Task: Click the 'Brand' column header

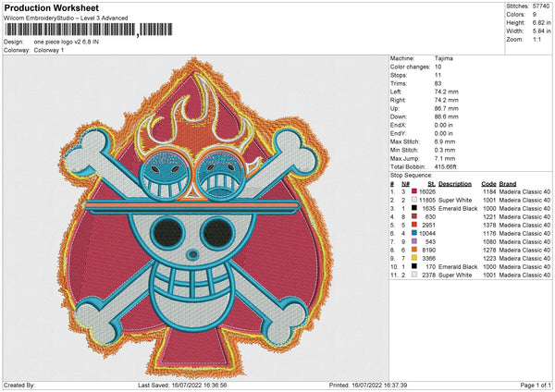Action: pyautogui.click(x=508, y=184)
